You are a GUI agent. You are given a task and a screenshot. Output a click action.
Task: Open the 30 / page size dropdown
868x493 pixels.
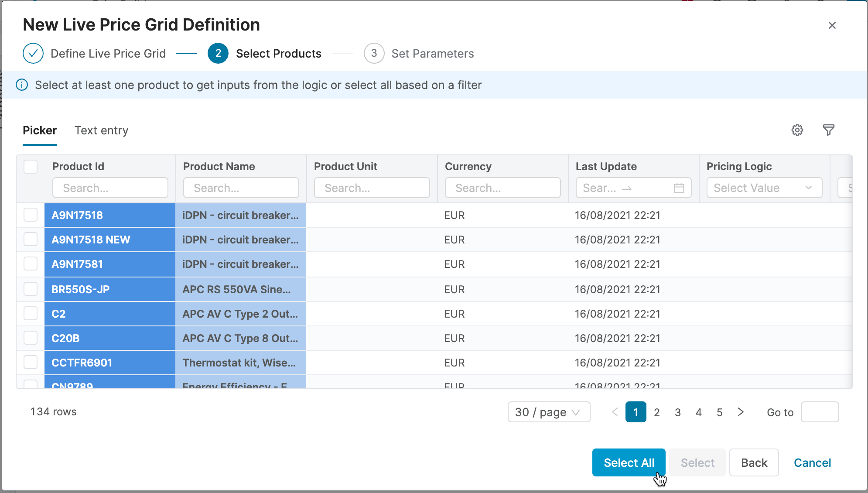[x=548, y=412]
